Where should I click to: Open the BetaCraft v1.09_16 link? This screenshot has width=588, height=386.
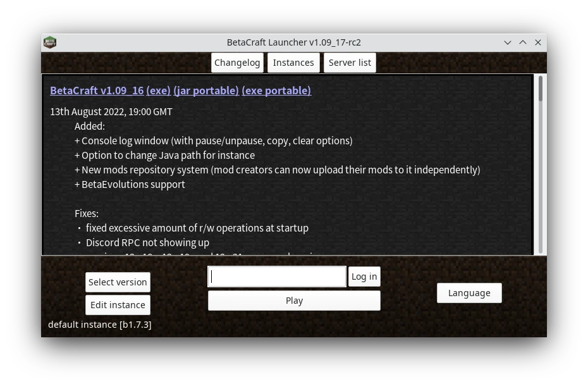pos(97,90)
